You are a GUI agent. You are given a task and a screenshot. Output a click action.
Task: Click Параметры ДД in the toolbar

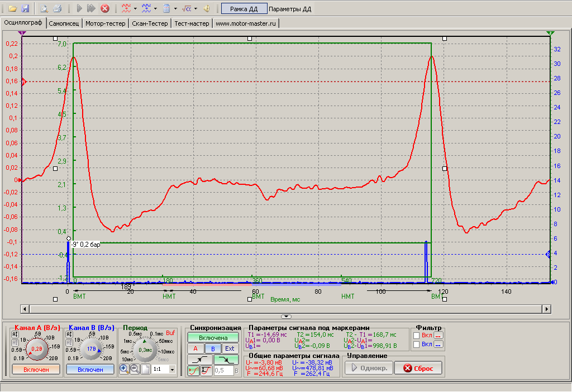pyautogui.click(x=290, y=9)
